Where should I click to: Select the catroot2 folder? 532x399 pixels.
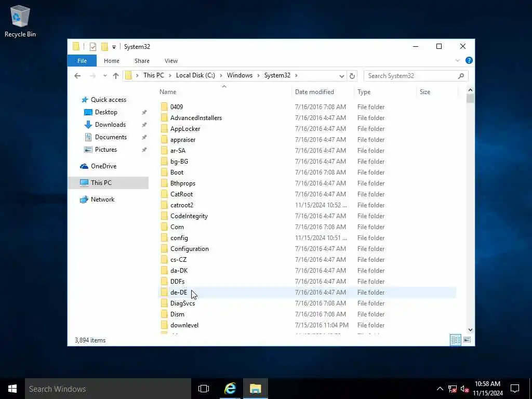click(x=182, y=205)
